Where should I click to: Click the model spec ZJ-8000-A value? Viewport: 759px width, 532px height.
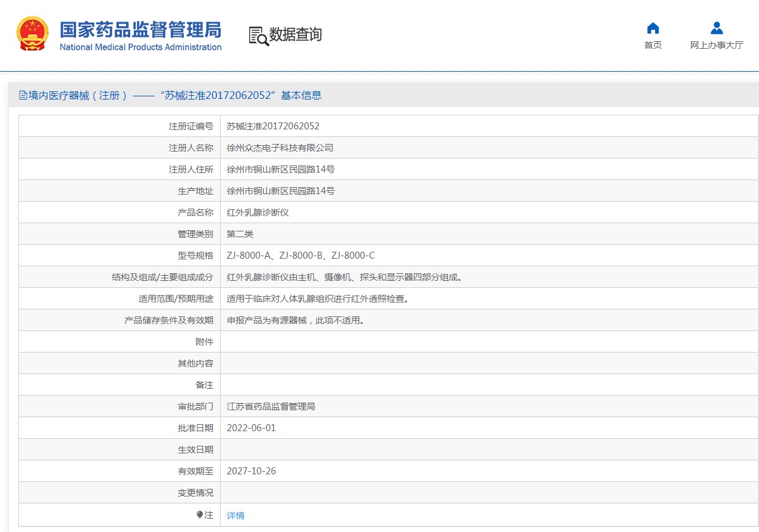(x=301, y=256)
